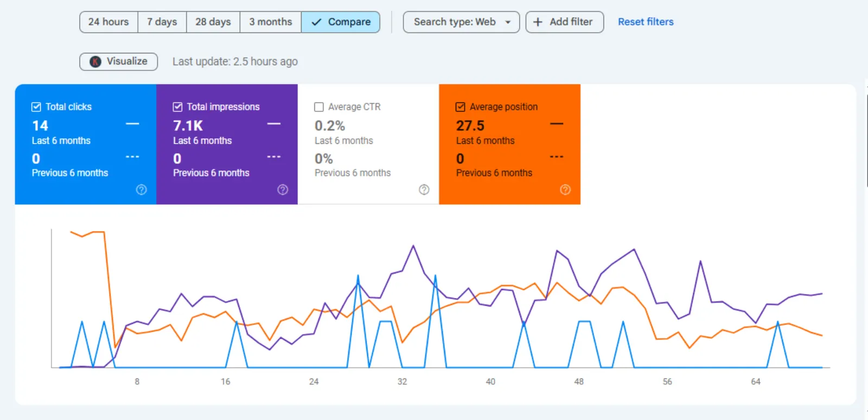Select the 3 months date range
The width and height of the screenshot is (868, 420).
[x=271, y=22]
